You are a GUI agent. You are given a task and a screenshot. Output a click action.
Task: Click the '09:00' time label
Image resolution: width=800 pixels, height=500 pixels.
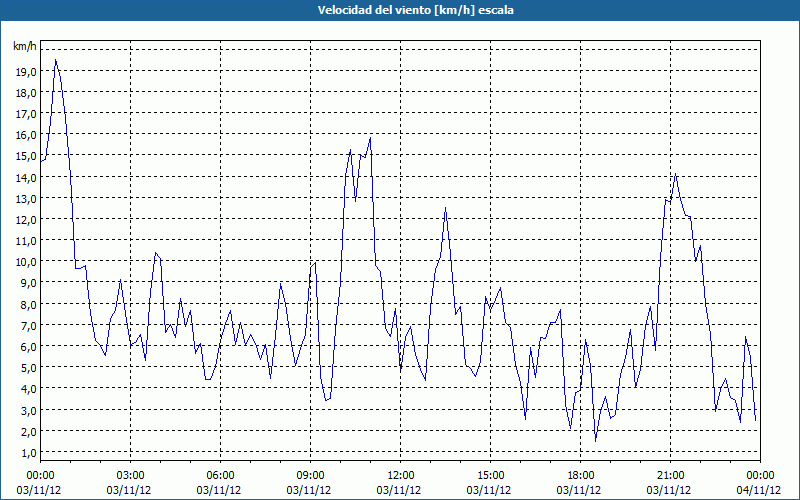311,475
